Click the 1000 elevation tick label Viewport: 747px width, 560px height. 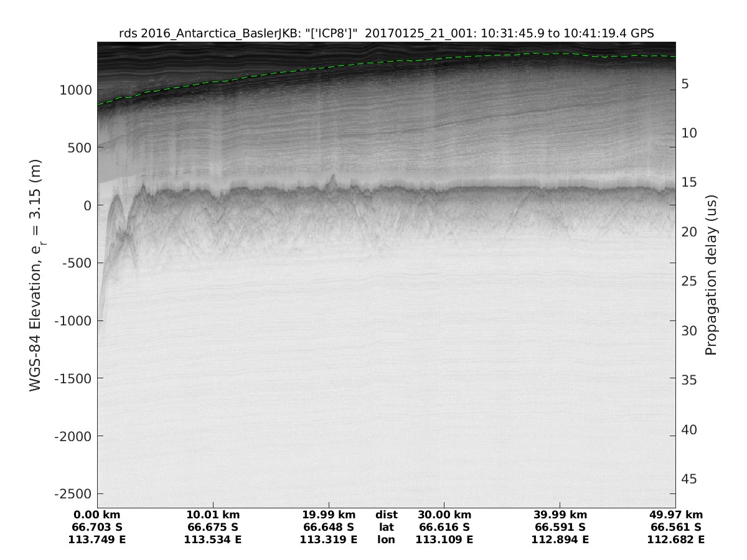tap(75, 90)
